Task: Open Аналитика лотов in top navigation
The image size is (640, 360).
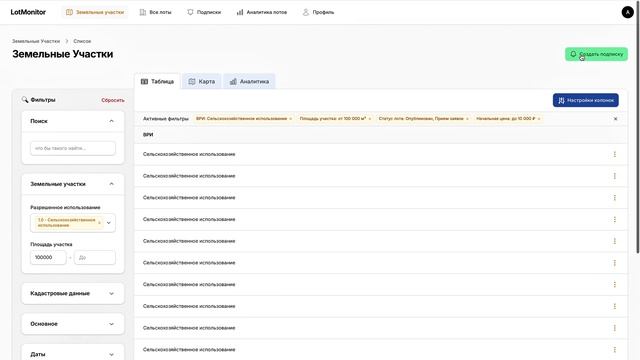Action: point(262,12)
